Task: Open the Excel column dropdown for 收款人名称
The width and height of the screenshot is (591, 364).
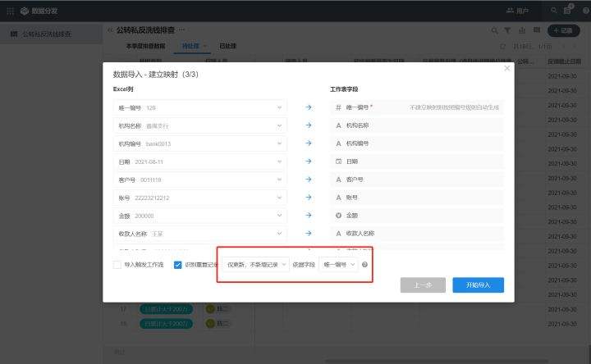Action: (x=199, y=234)
